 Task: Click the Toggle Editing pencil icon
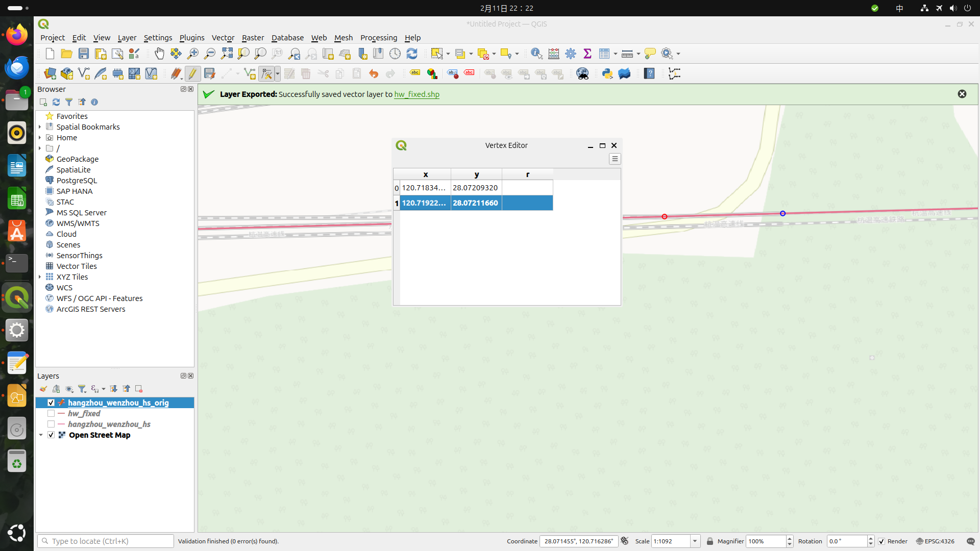pyautogui.click(x=192, y=74)
